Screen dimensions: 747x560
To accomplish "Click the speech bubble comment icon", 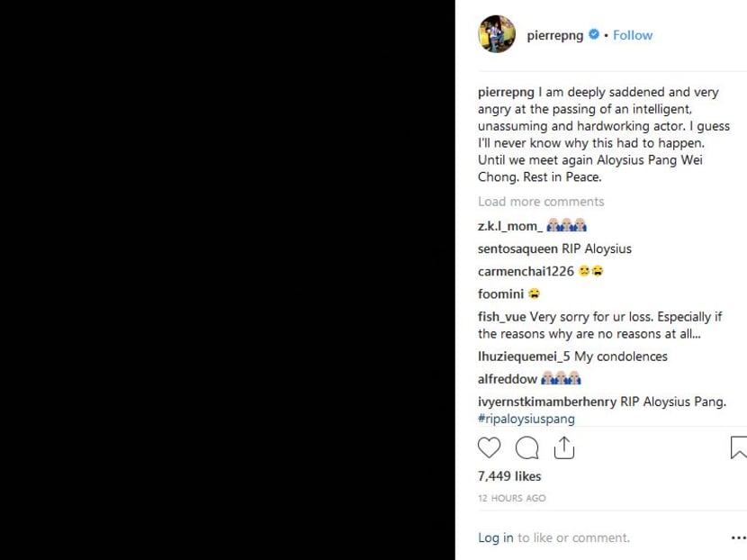I will pos(526,447).
